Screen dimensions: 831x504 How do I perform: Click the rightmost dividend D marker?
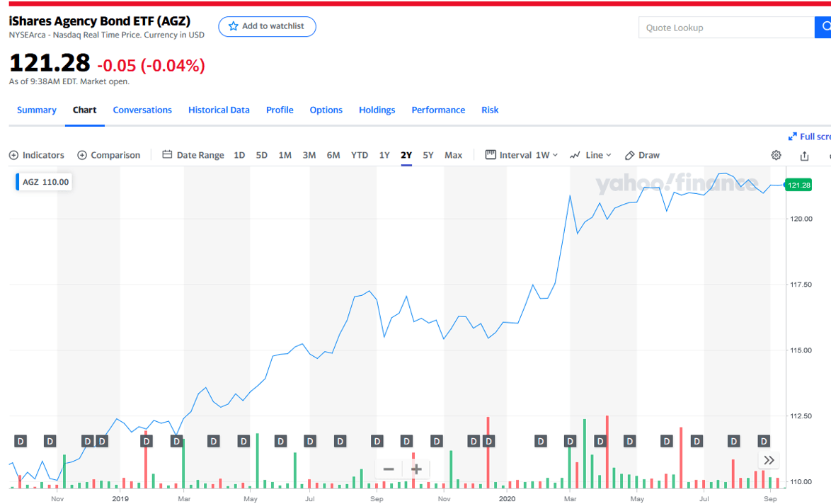coord(764,441)
